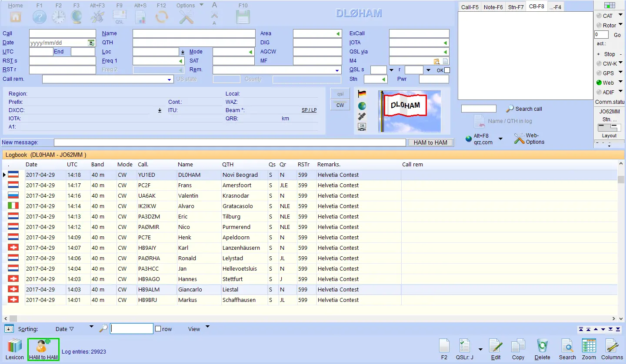Click the F2 new page icon
The image size is (626, 364).
(x=444, y=346)
